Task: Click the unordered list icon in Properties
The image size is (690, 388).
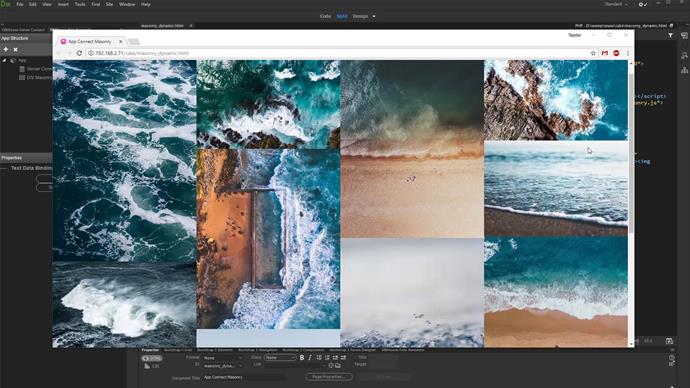Action: [x=319, y=358]
